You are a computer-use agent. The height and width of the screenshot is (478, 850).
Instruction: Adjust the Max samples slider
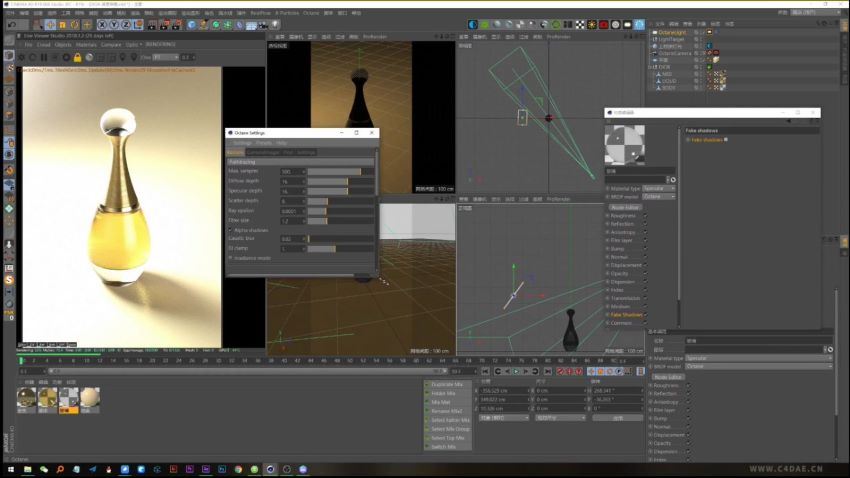pos(340,171)
